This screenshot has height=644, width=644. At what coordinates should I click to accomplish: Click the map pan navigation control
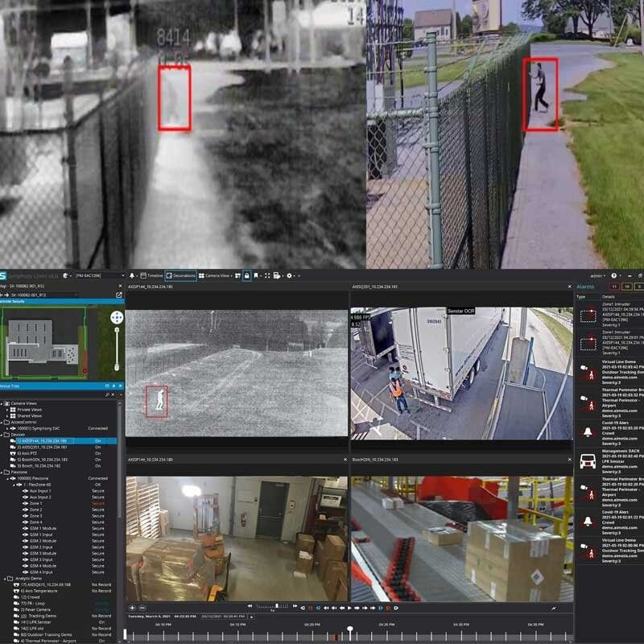(x=117, y=318)
